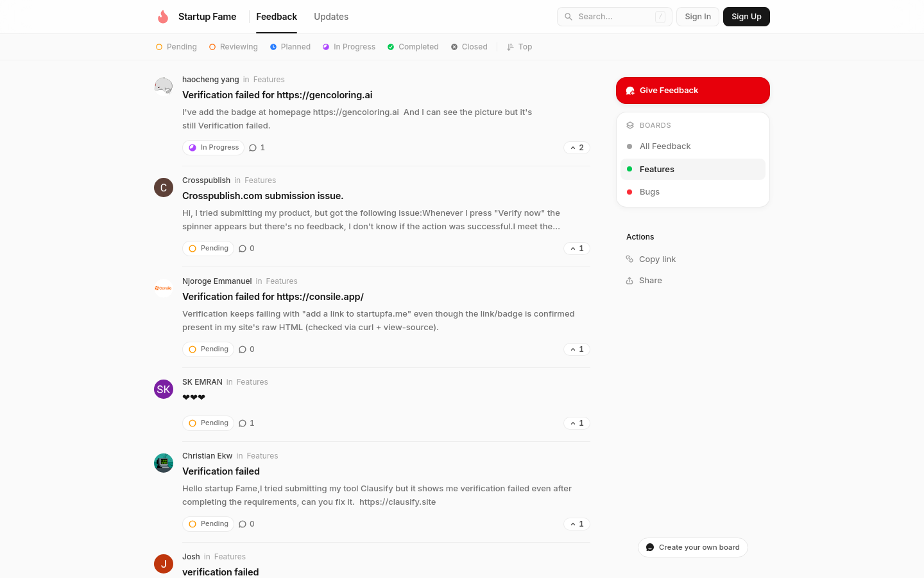Click the Share action text
This screenshot has height=578, width=924.
(651, 281)
